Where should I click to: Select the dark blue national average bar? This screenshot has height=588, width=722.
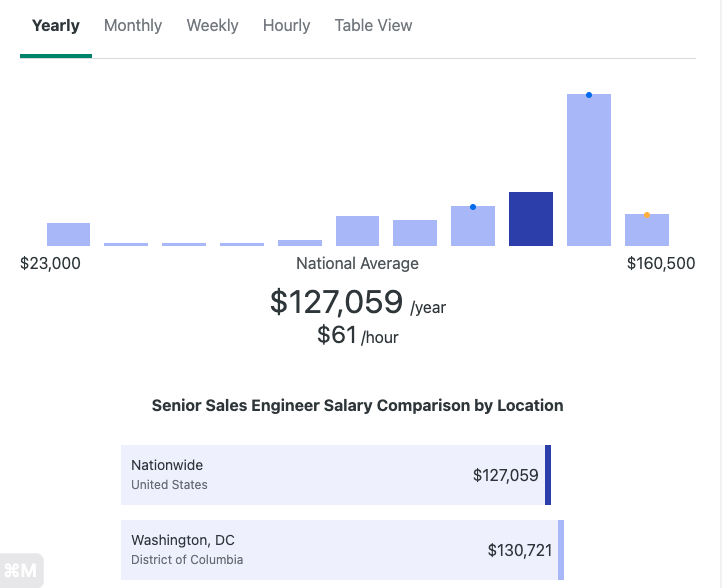pyautogui.click(x=531, y=219)
